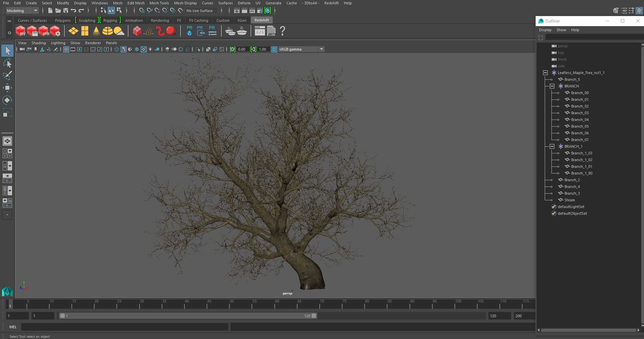
Task: Switch to the Rendering shelf tab
Action: (160, 20)
